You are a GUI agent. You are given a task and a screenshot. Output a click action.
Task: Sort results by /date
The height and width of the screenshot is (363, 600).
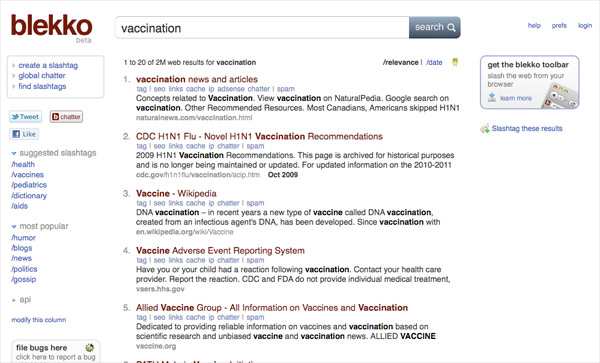coord(434,62)
